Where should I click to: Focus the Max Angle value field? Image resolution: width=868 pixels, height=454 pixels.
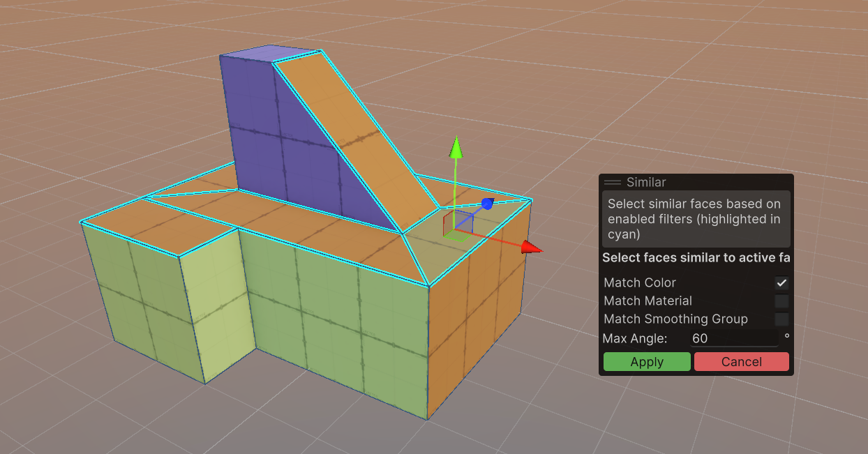[x=733, y=338]
